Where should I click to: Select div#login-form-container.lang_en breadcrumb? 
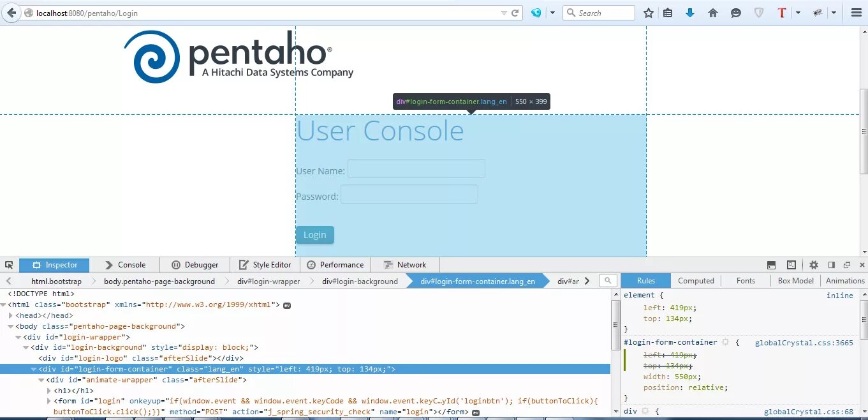coord(478,281)
